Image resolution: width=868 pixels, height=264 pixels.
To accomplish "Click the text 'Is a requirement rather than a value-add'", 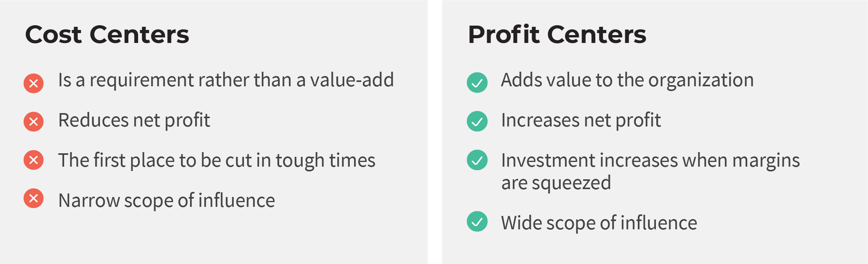I will point(226,80).
